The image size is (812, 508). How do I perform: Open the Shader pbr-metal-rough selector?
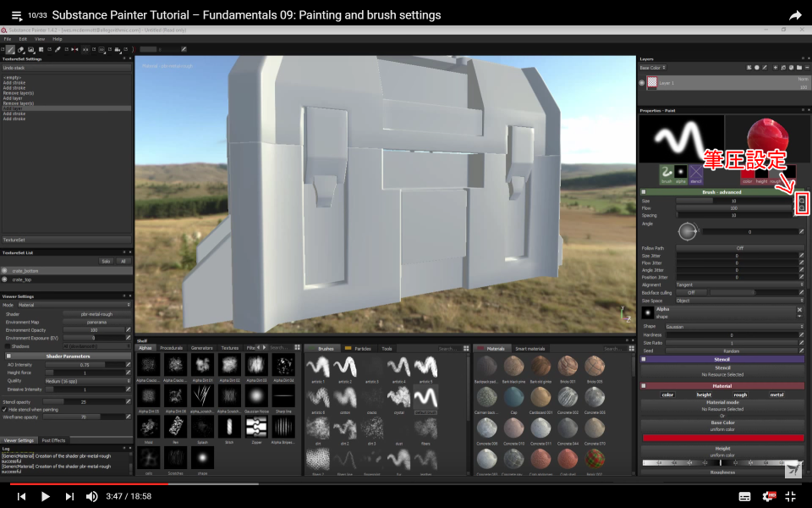pyautogui.click(x=96, y=314)
